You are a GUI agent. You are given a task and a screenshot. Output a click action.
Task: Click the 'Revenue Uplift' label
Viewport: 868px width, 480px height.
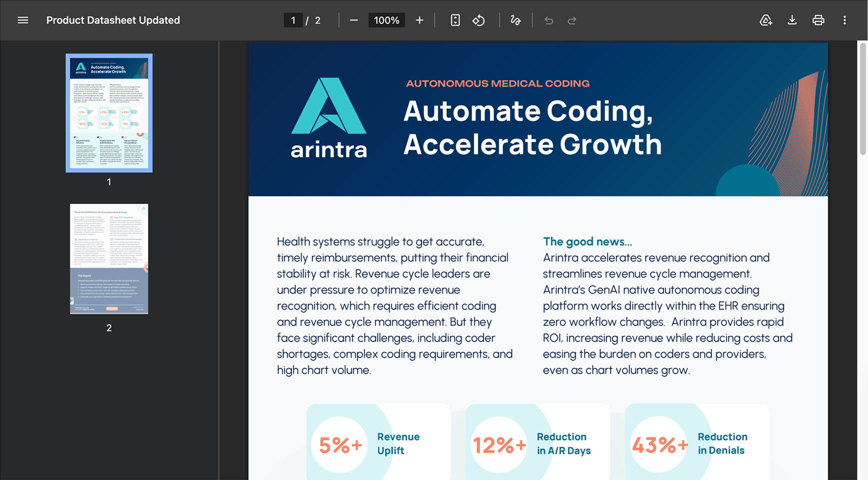[398, 443]
